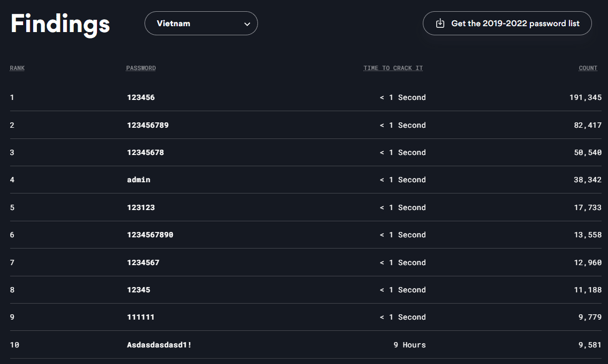Image resolution: width=608 pixels, height=364 pixels.
Task: Click the Findings heading
Action: coord(60,24)
